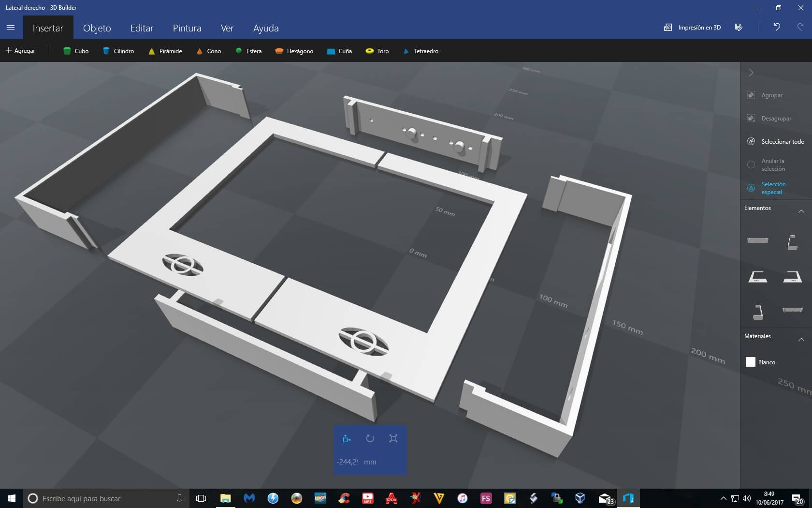The height and width of the screenshot is (508, 812).
Task: Undo the last action
Action: (x=777, y=27)
